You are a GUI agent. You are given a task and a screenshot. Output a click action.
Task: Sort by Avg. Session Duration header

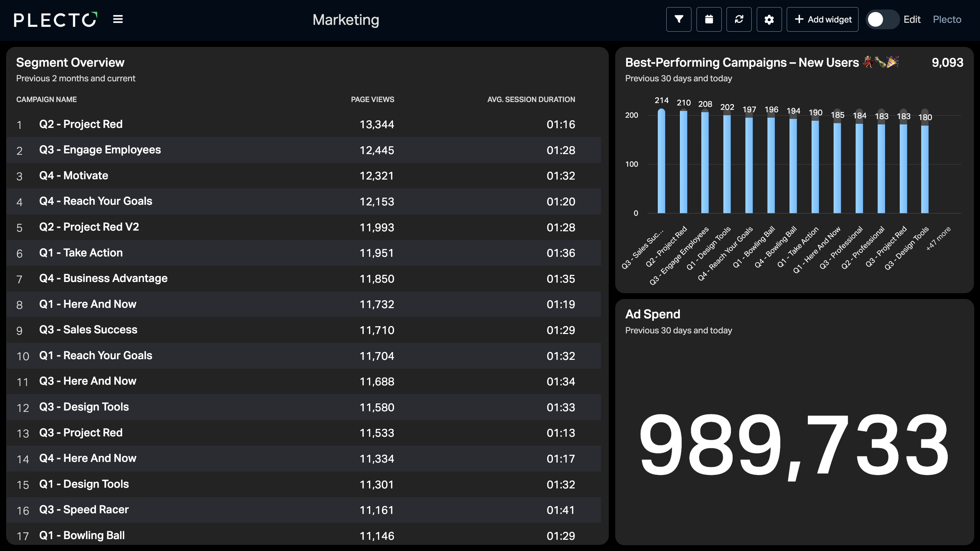pyautogui.click(x=531, y=99)
